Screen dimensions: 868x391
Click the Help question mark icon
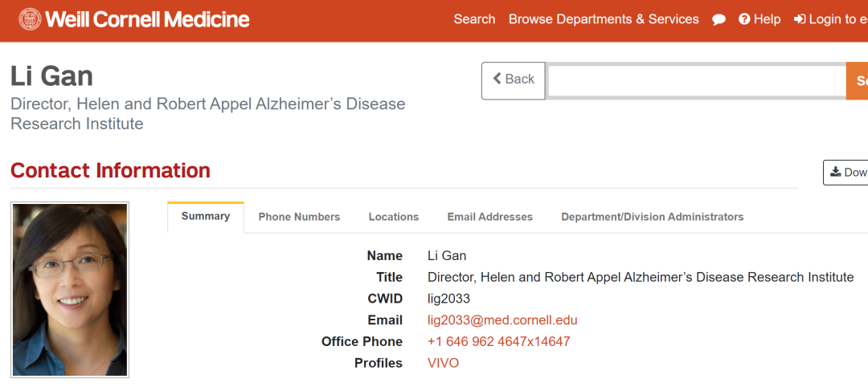(x=744, y=19)
